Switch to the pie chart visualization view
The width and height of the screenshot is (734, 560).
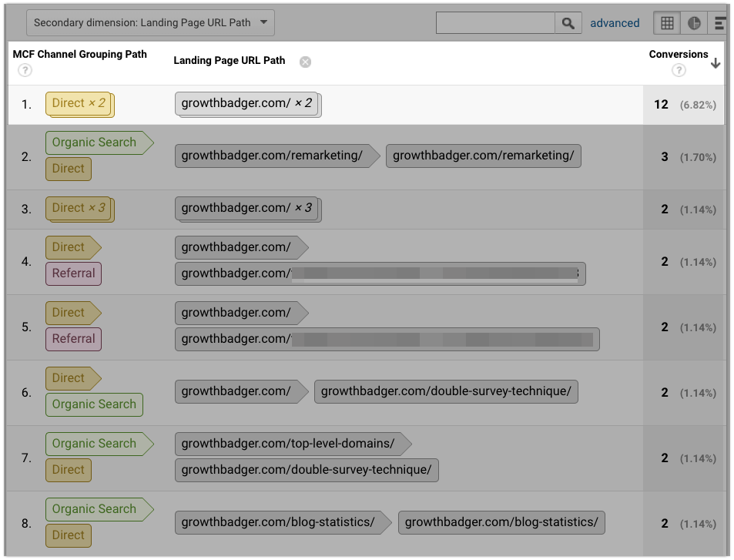692,23
